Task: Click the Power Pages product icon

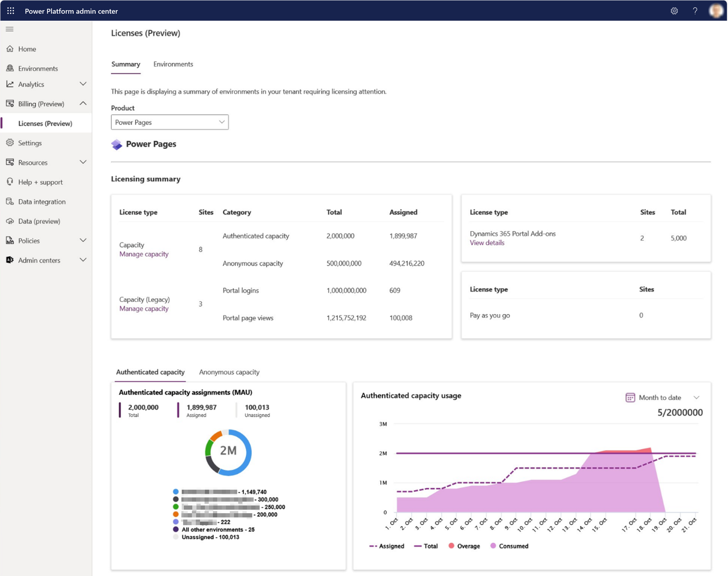Action: coord(116,143)
